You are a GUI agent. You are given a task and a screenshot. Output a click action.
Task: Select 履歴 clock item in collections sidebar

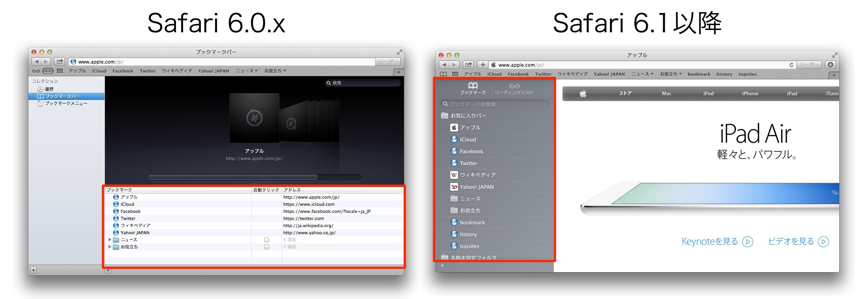pos(45,89)
